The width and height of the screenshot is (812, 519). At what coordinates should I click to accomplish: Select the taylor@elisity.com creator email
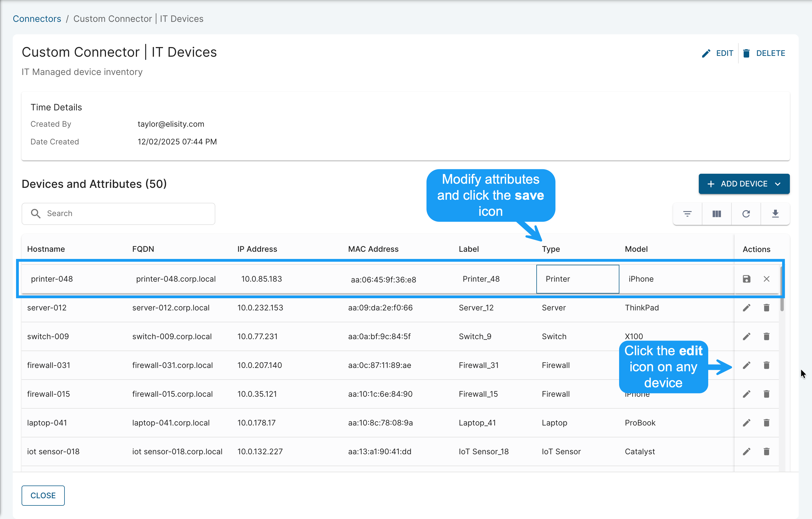click(x=171, y=124)
